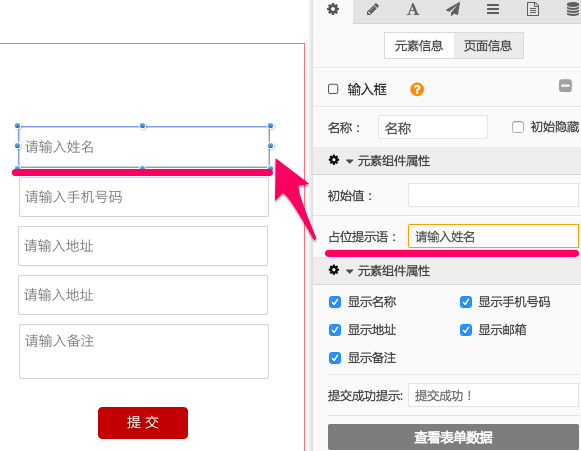Toggle the 初始隐藏 checkbox
The image size is (581, 451).
(518, 127)
